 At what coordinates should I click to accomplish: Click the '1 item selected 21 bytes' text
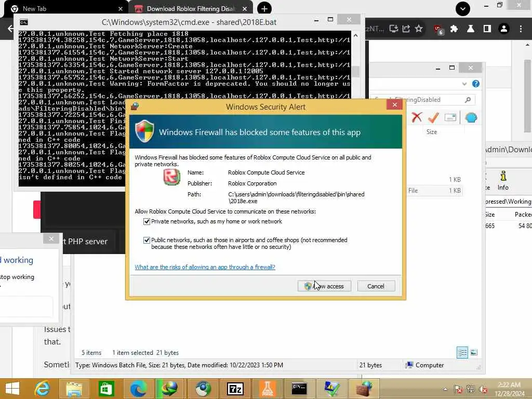tap(145, 353)
